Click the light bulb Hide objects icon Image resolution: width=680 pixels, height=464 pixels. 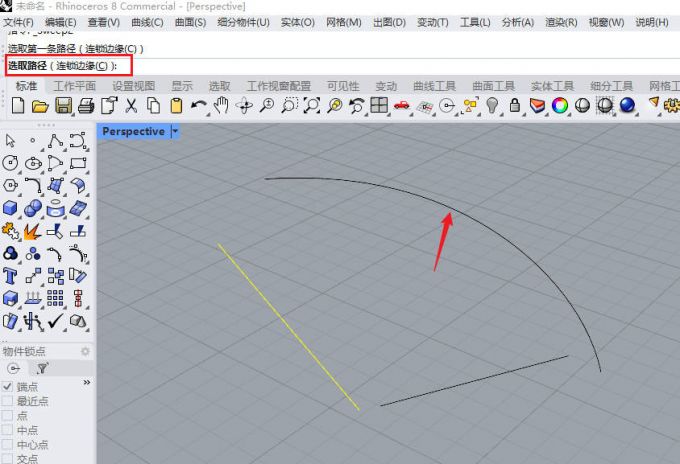click(x=492, y=105)
